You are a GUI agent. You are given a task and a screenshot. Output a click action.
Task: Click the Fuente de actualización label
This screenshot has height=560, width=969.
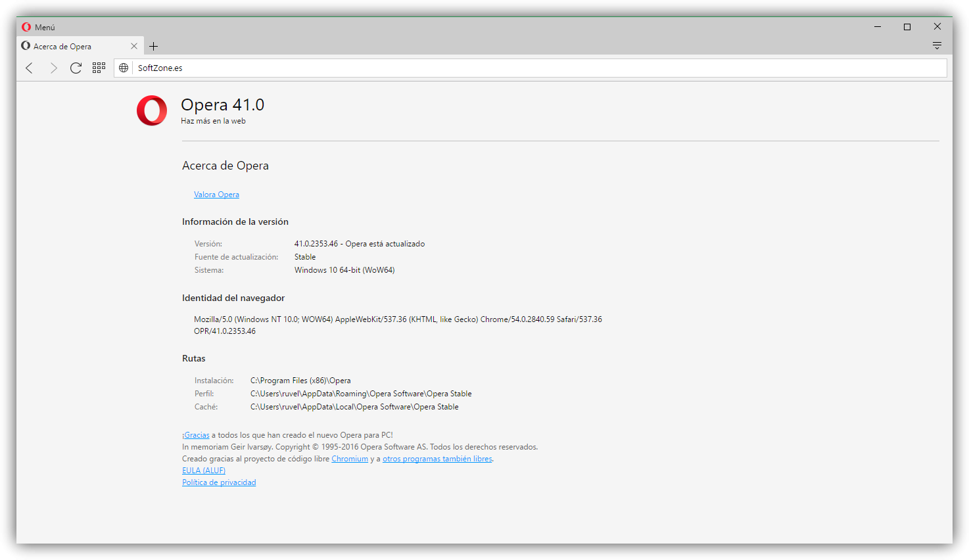coord(236,257)
